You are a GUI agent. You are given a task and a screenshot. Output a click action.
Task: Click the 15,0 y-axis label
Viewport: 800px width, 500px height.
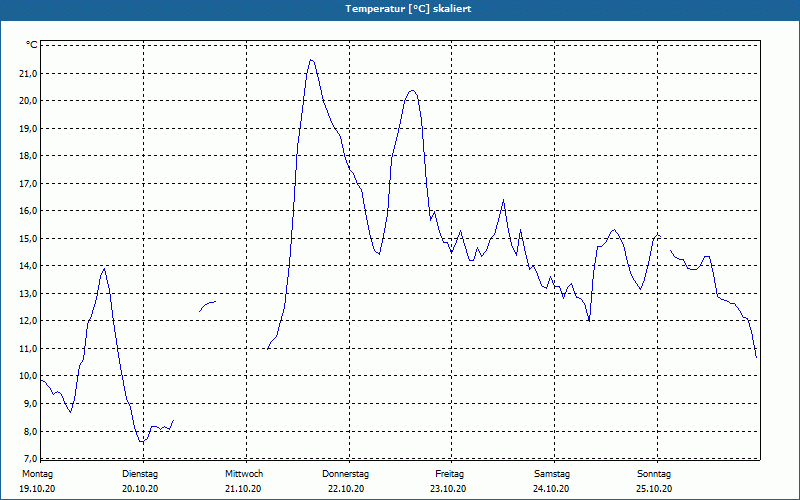28,238
